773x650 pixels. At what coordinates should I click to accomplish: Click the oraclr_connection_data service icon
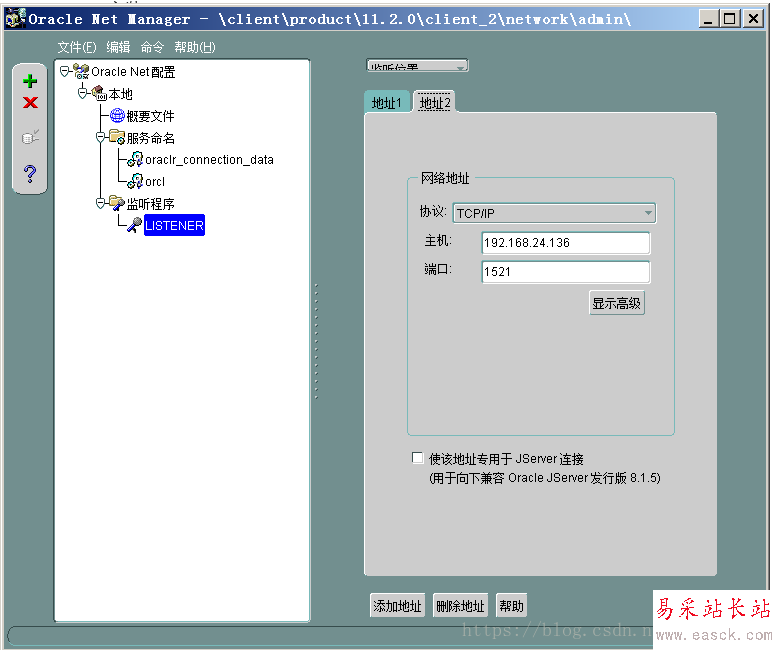(136, 159)
